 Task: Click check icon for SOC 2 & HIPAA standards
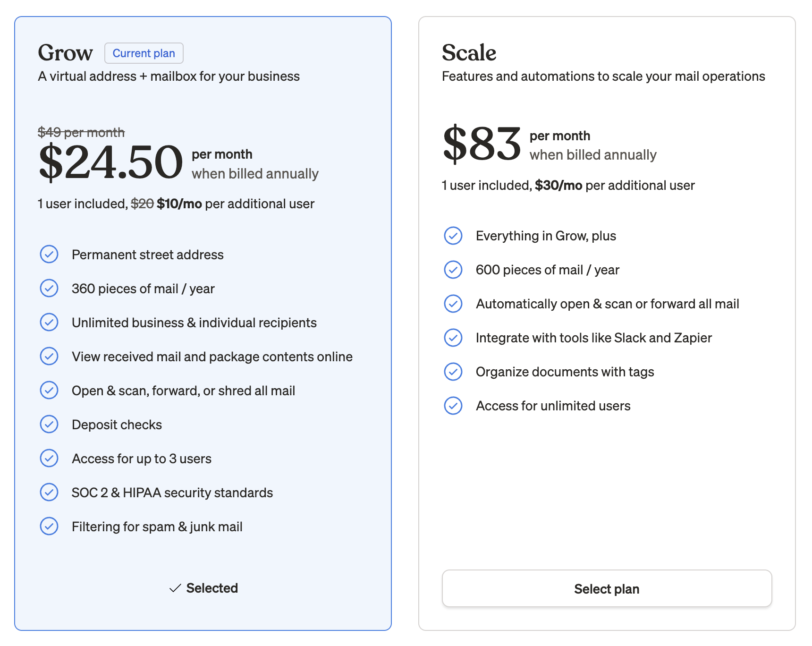click(x=49, y=493)
